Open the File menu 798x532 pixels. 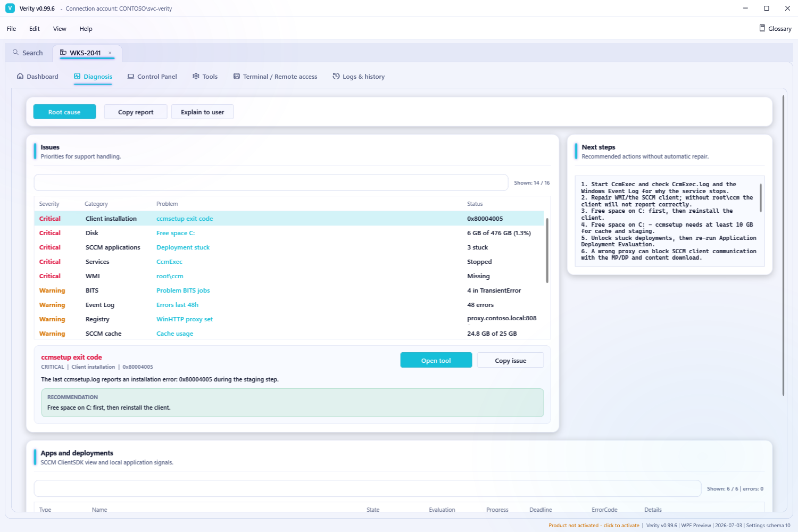click(x=11, y=29)
